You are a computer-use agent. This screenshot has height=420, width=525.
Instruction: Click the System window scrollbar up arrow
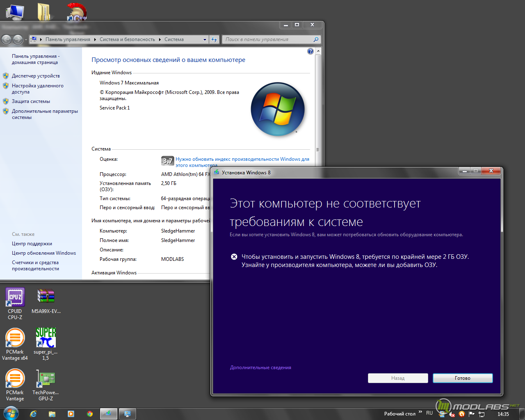click(318, 51)
